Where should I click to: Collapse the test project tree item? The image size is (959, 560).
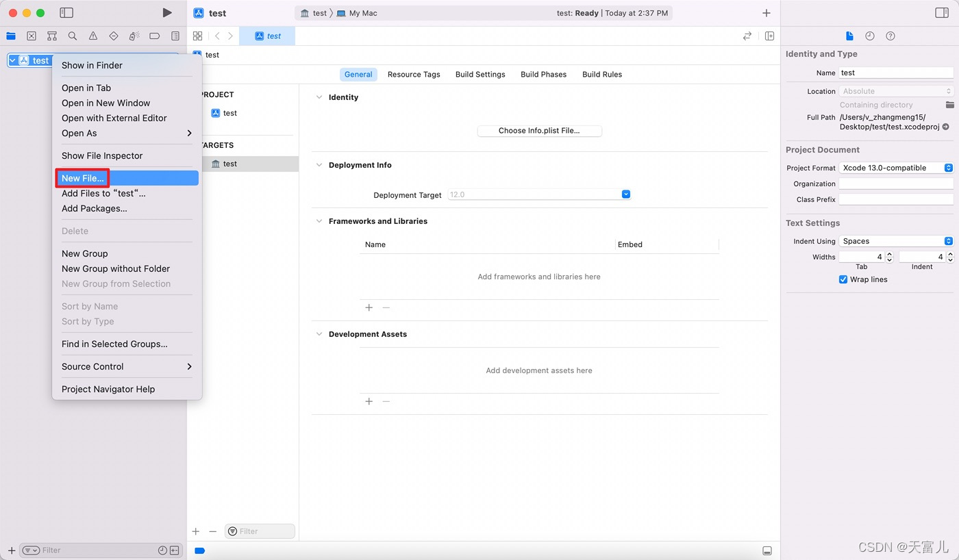12,60
